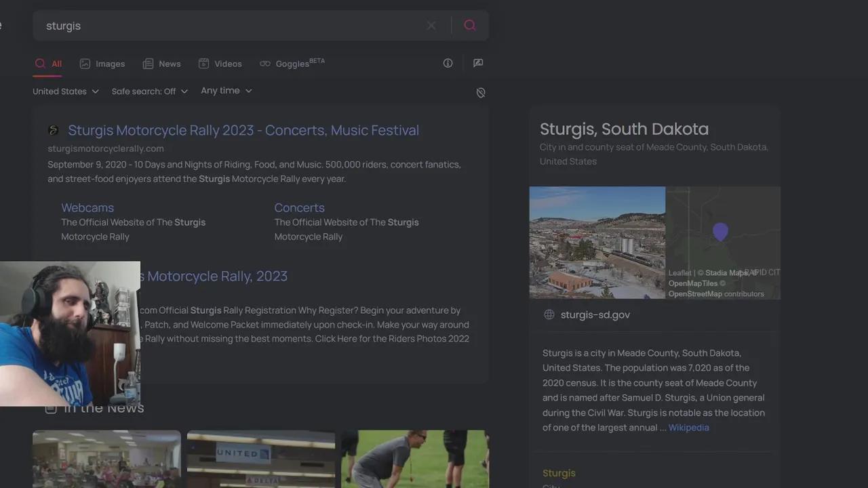Click the map pin marker for Sturgis
The image size is (868, 488).
[720, 232]
